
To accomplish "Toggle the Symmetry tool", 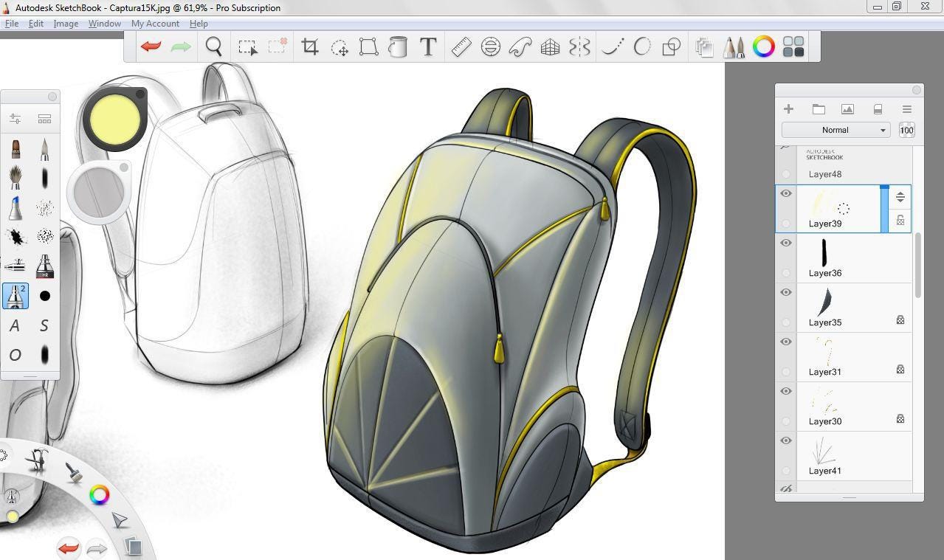I will coord(580,47).
